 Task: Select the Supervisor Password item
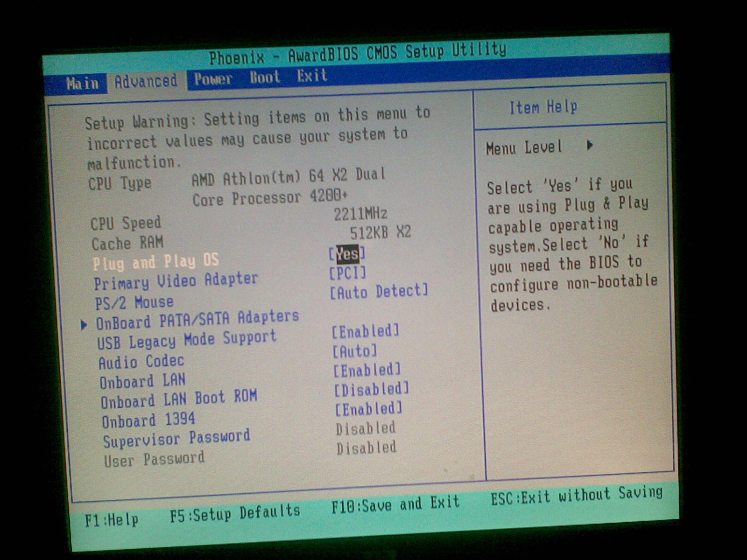(176, 439)
